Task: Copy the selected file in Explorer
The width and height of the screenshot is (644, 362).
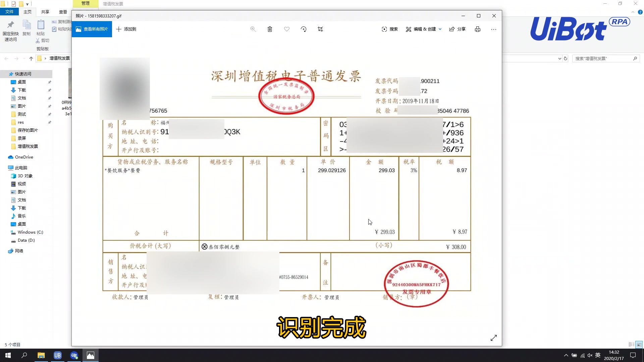Action: click(26, 28)
